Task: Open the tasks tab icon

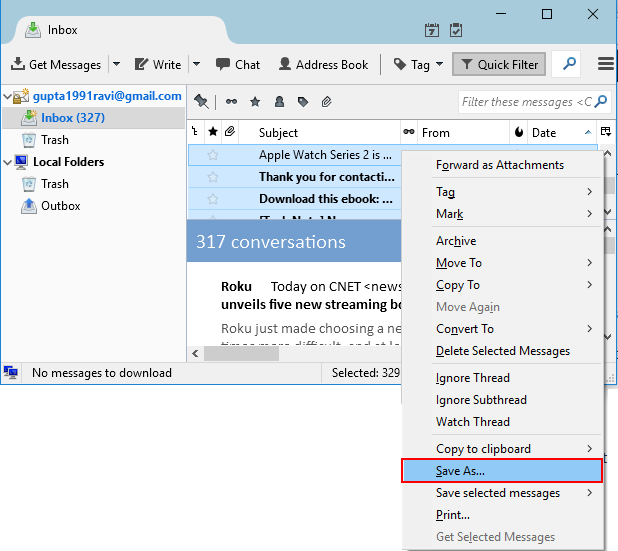Action: (x=456, y=30)
